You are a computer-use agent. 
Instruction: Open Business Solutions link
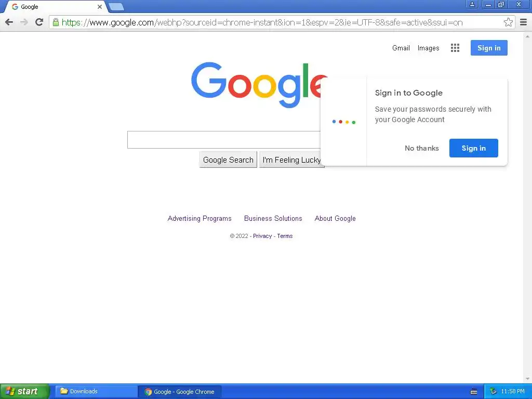(x=273, y=219)
